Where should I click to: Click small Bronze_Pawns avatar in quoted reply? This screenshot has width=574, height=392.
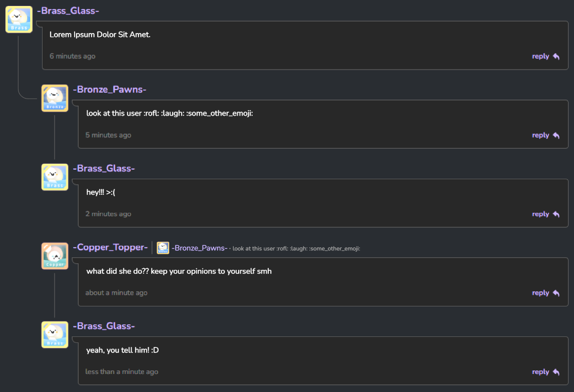tap(163, 248)
